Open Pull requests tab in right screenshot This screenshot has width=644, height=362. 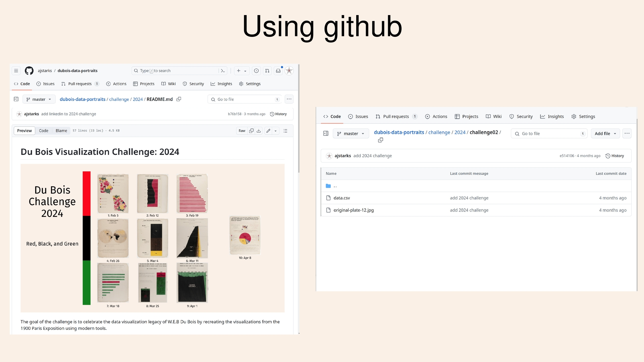(396, 116)
